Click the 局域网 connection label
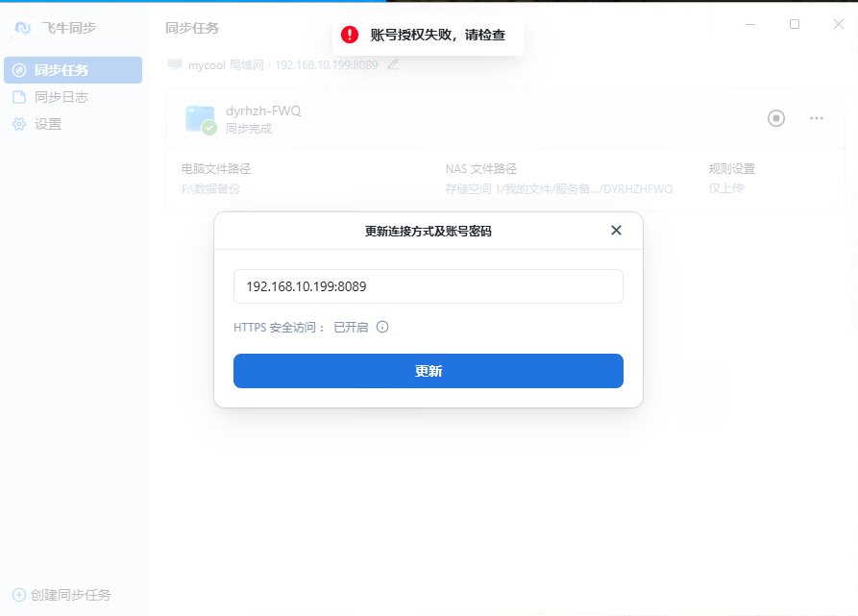858x616 pixels. (x=246, y=65)
